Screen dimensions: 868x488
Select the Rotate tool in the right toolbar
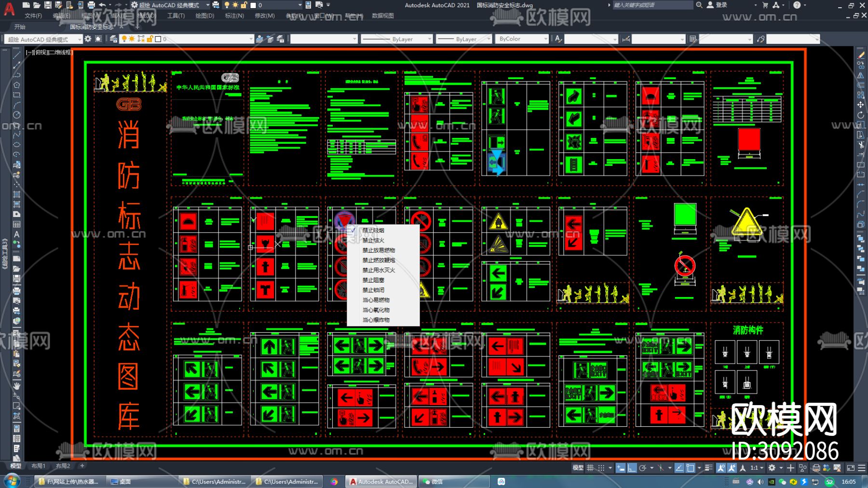pos(861,115)
